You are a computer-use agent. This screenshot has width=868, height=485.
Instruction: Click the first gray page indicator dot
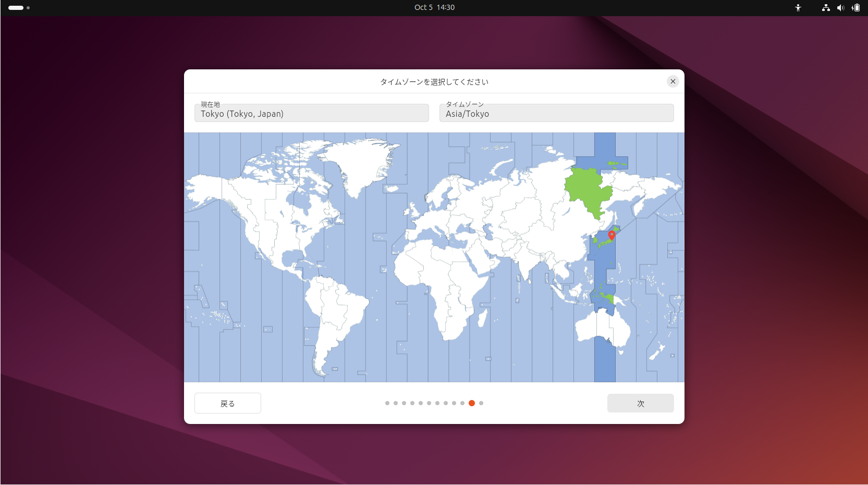pyautogui.click(x=387, y=403)
